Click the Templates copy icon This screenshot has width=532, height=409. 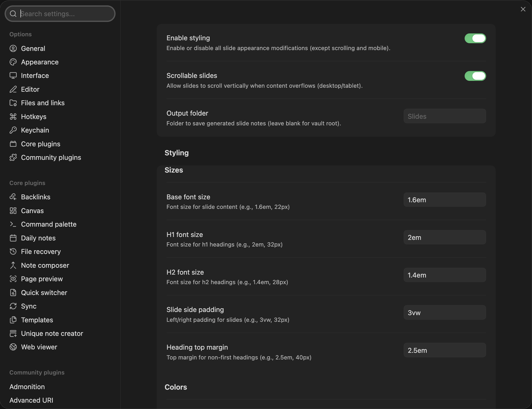13,320
